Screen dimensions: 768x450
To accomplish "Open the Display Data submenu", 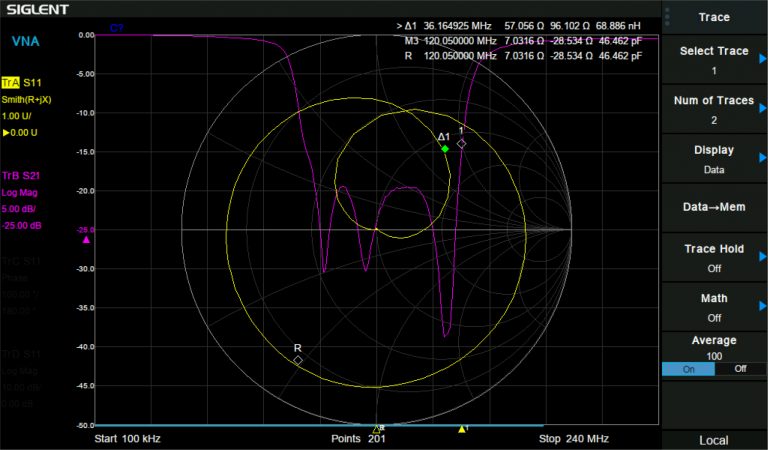I will click(713, 159).
